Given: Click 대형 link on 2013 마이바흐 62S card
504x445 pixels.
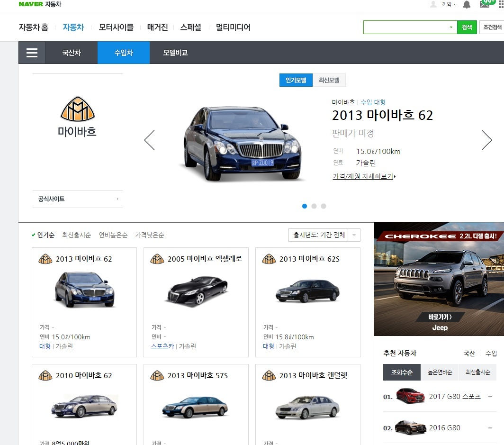Looking at the screenshot, I should 269,346.
